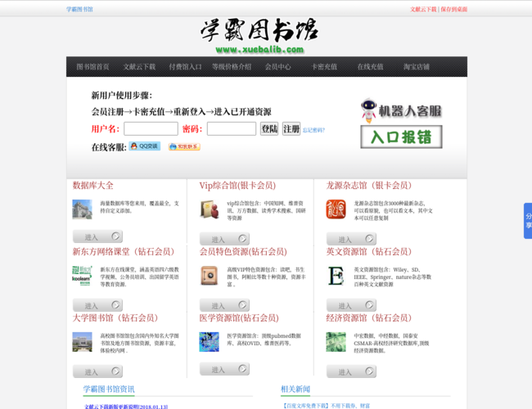Click the 经济资源馆 money image icon
532x409 pixels.
[336, 342]
